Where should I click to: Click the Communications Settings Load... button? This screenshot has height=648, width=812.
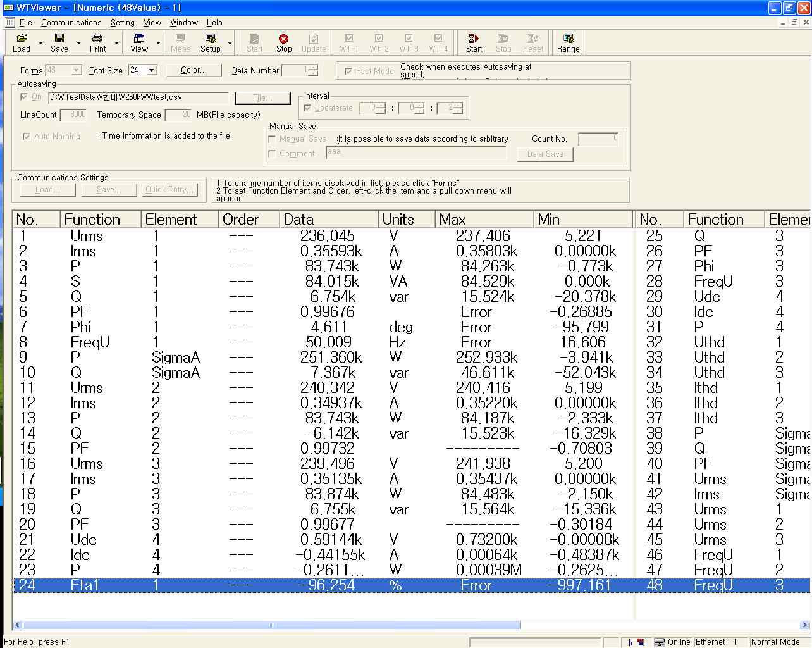point(47,189)
